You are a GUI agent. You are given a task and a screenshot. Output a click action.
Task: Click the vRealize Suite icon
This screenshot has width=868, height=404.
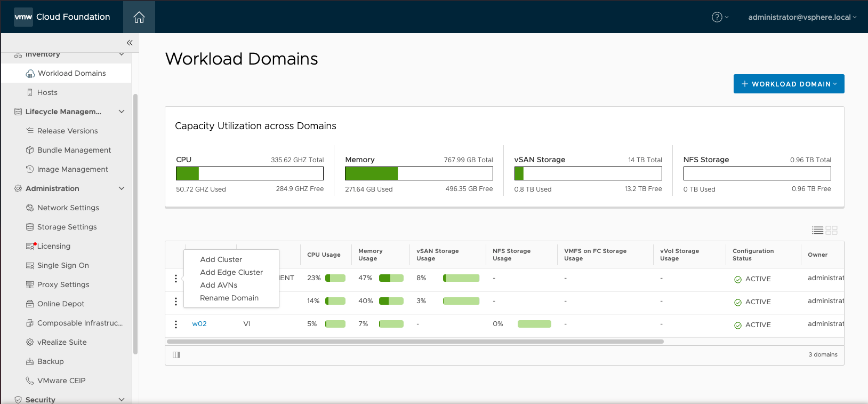tap(30, 342)
